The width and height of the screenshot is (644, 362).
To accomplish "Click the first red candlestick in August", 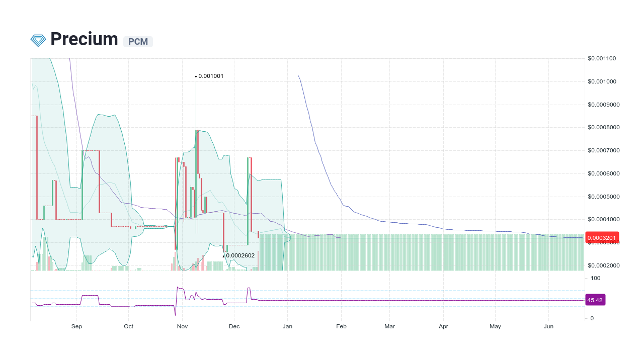I will [37, 166].
